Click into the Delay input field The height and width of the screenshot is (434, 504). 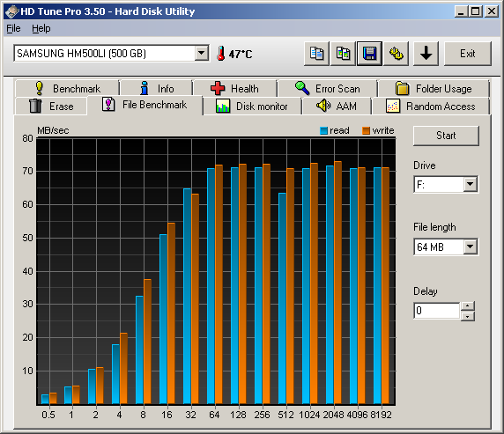click(x=437, y=311)
